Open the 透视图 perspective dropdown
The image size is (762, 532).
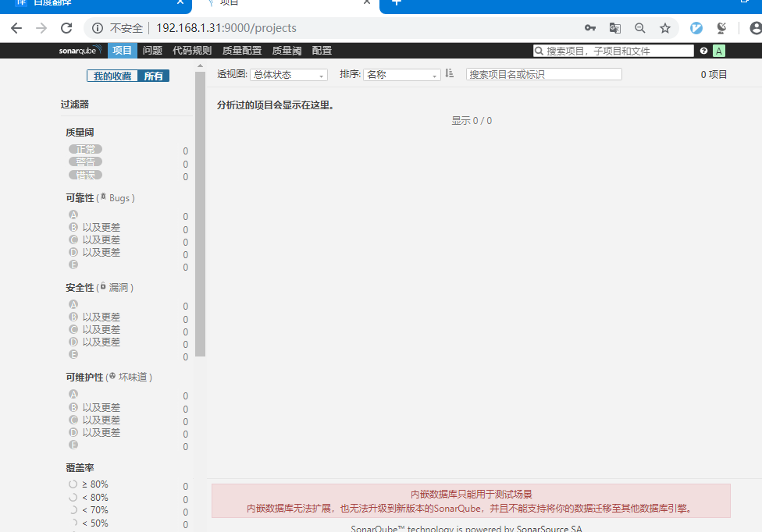click(289, 73)
